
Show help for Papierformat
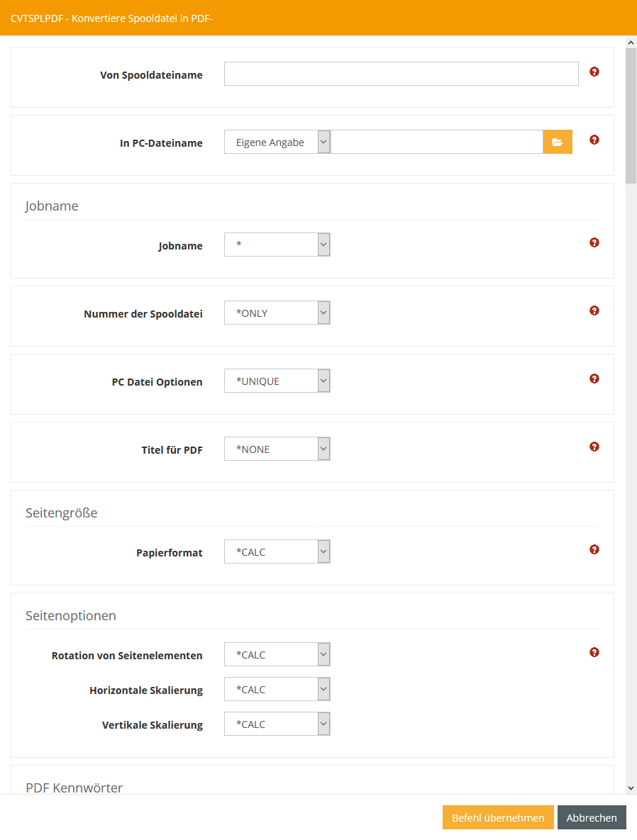tap(594, 549)
